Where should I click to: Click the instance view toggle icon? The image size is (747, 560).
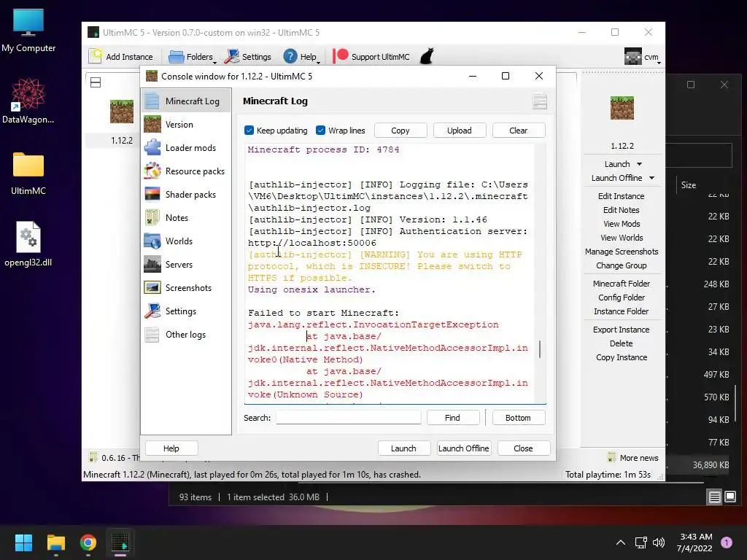[x=96, y=82]
